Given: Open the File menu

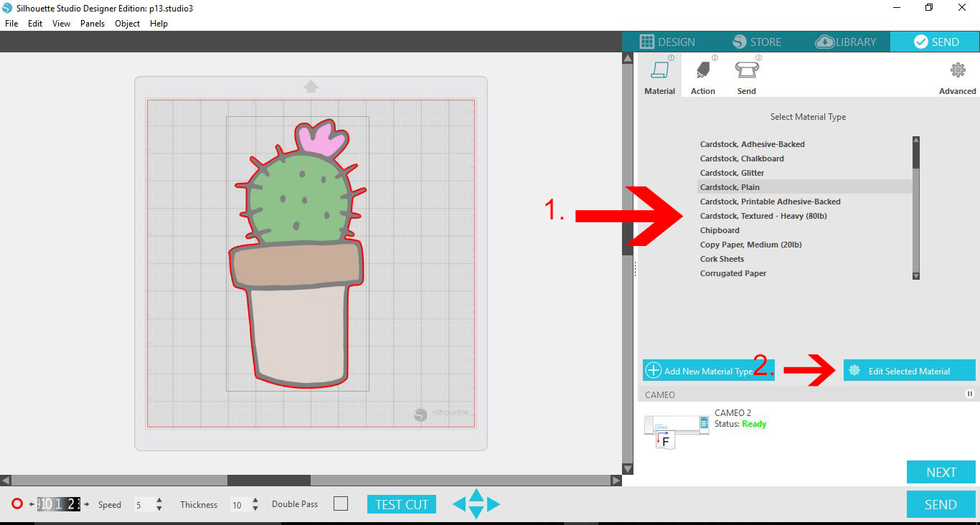Looking at the screenshot, I should pyautogui.click(x=11, y=24).
